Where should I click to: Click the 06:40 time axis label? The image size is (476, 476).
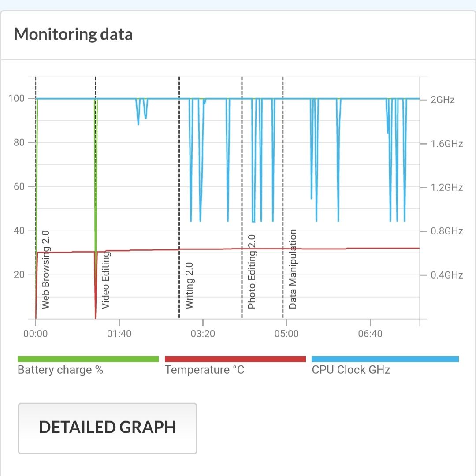coord(370,334)
